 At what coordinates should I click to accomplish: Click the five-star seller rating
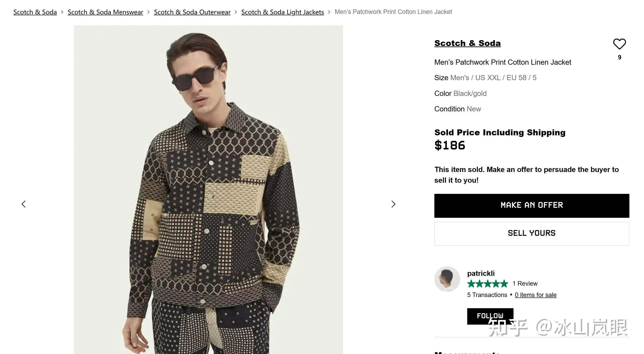[488, 284]
